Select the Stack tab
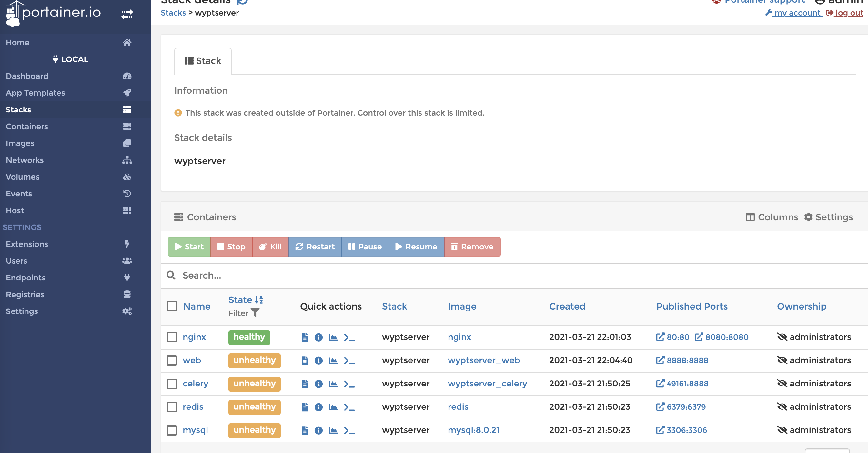 coord(203,61)
